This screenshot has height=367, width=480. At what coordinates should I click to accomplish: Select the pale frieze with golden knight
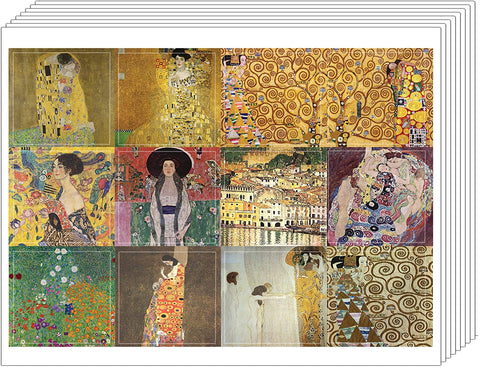point(274,296)
